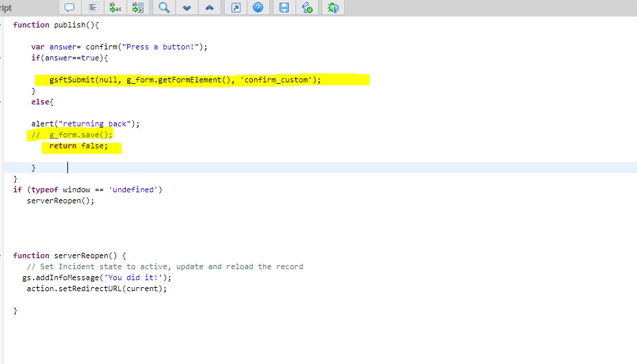Screen dimensions: 637x364
Task: Click the highlighted return false statement
Action: coord(78,146)
